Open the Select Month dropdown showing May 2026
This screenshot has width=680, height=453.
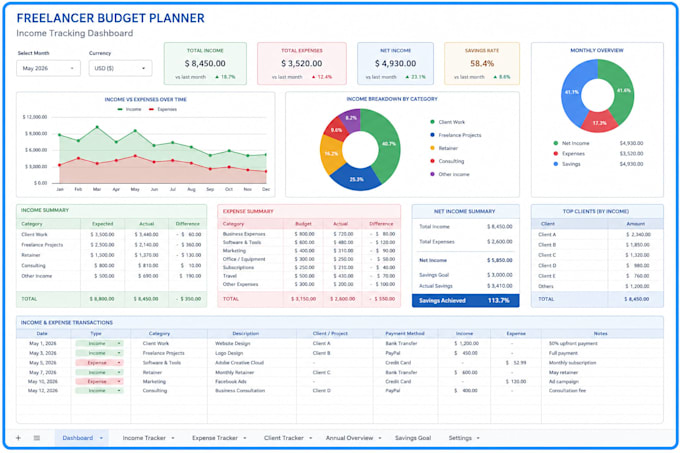[49, 68]
